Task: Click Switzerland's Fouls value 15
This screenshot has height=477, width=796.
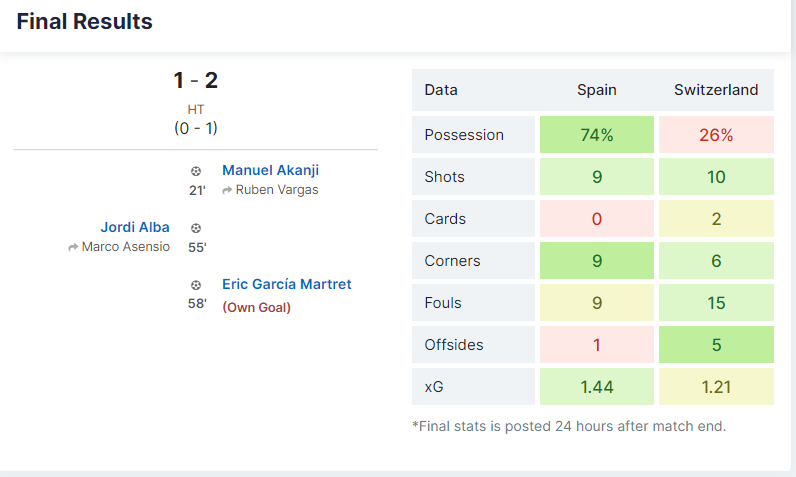Action: (x=716, y=302)
